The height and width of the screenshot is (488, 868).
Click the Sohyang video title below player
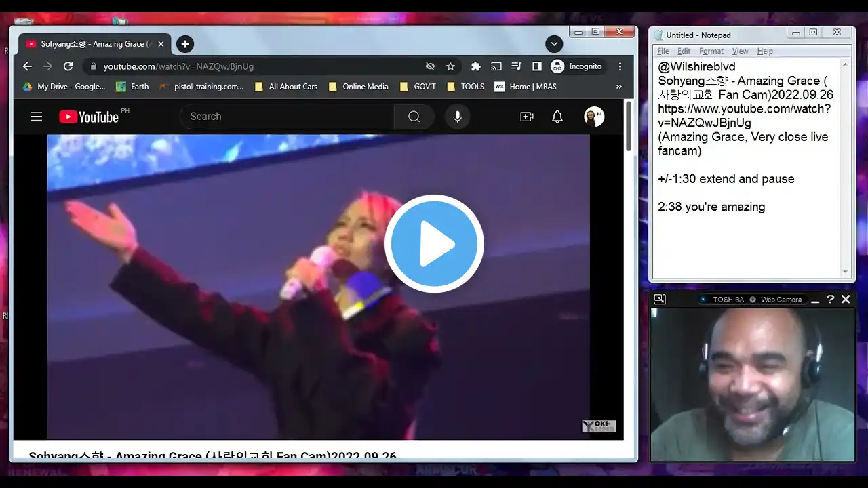212,455
